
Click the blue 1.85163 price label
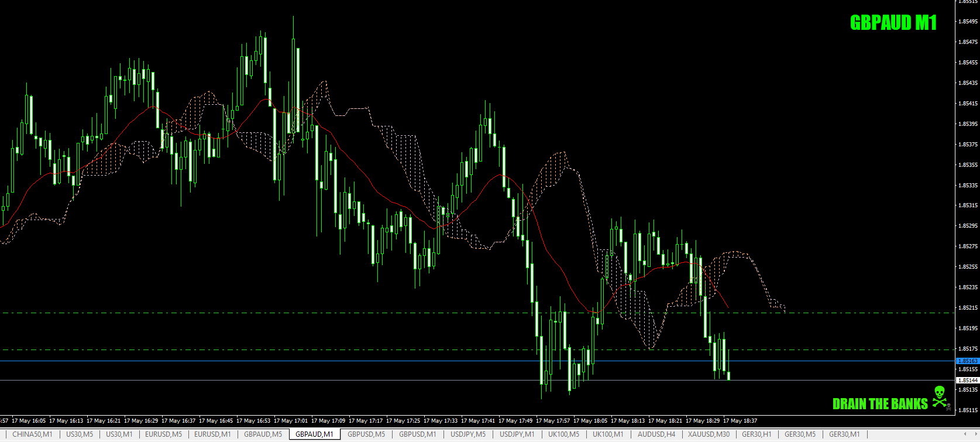[x=968, y=361]
